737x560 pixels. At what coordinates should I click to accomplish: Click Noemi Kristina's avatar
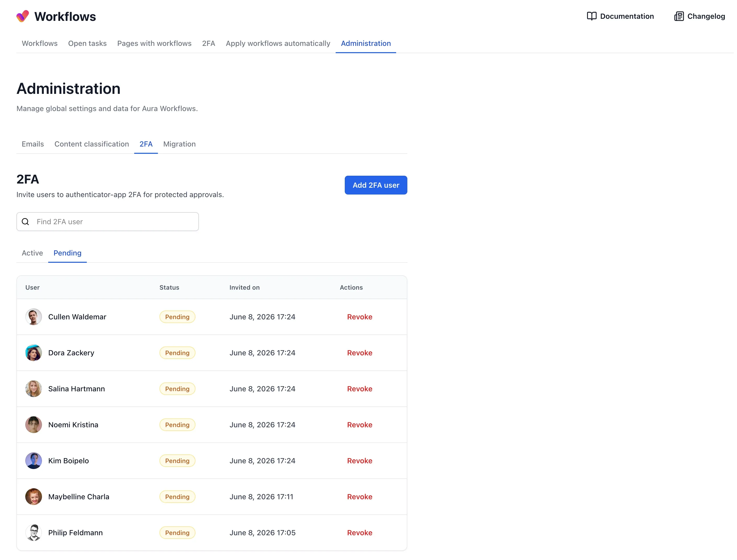tap(34, 425)
